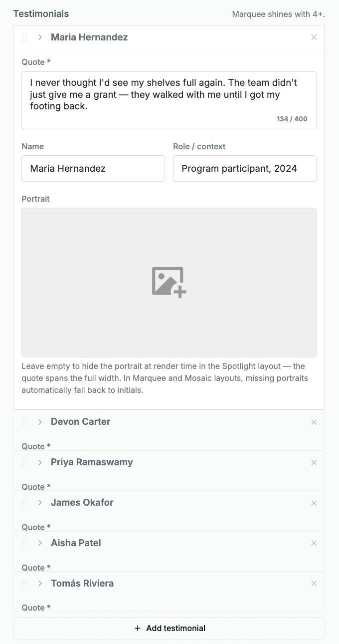Remove the Aisha Patel testimonial

click(x=314, y=543)
